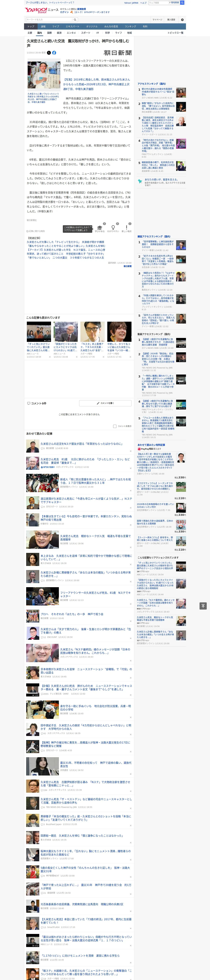Switch to the トップ tab
This screenshot has width=210, height=980.
pos(31,27)
